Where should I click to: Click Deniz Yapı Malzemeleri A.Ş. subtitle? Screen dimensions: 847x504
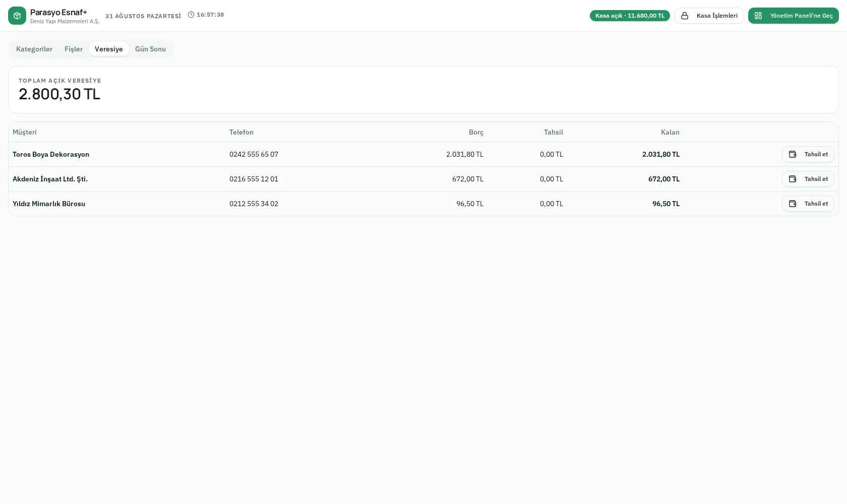click(x=65, y=21)
